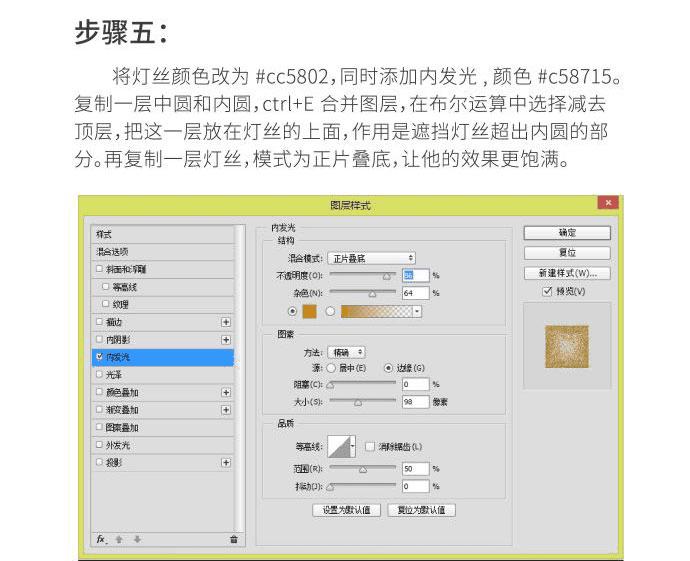Click the 不透明度 value field
Viewport: 690px width, 561px height.
coord(415,275)
